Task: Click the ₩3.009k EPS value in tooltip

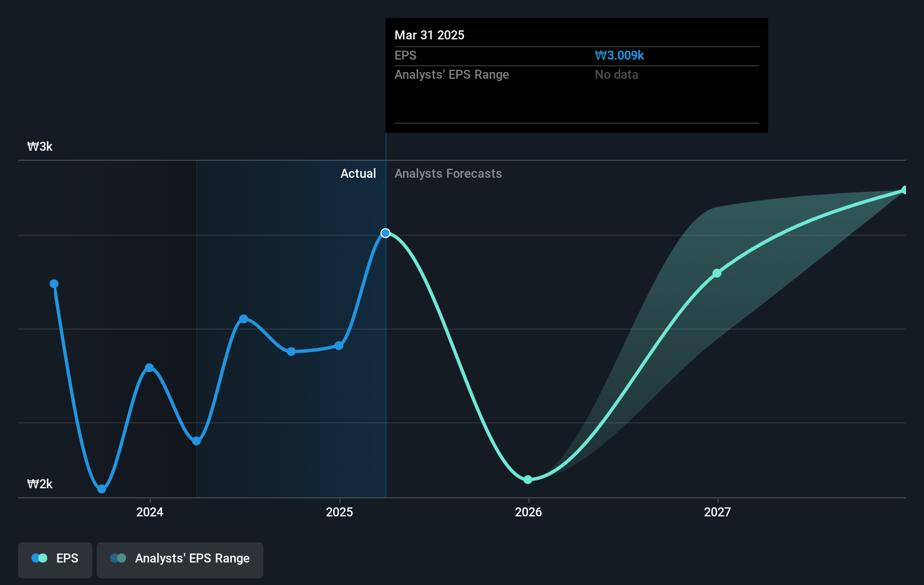Action: 619,55
